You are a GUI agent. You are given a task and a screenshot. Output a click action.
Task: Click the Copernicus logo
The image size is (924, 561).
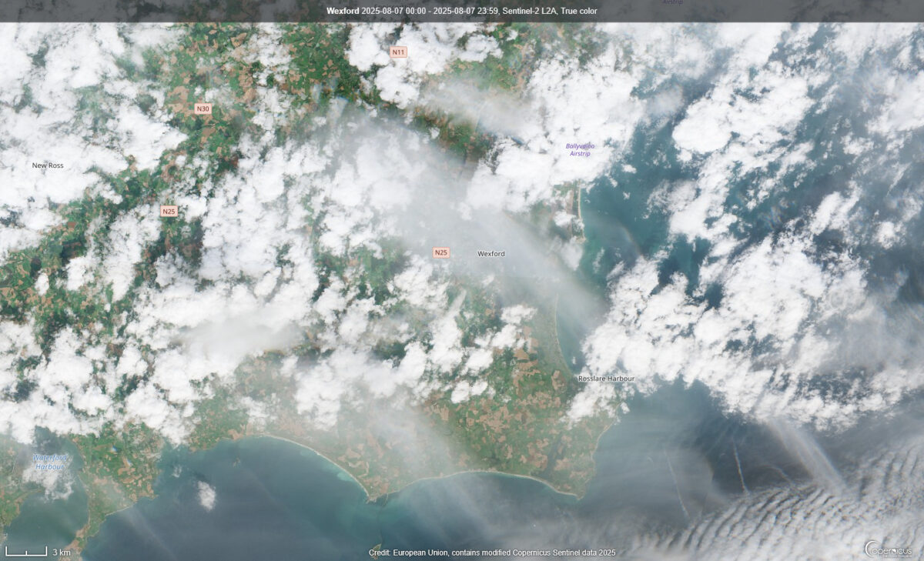[x=891, y=549]
